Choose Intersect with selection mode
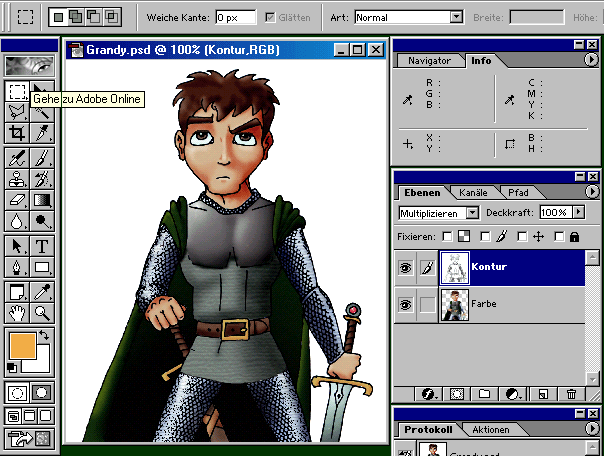The image size is (604, 456). click(112, 17)
